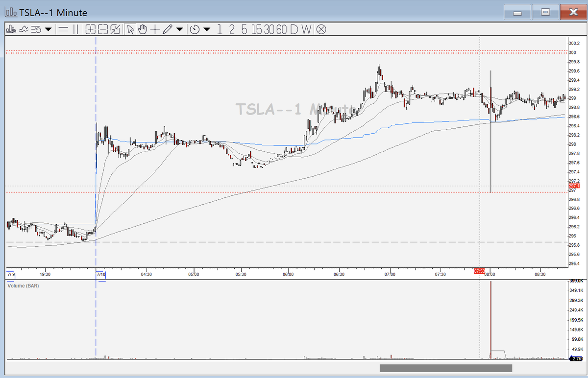Click the 399.0K top volume axis label
This screenshot has width=588, height=378.
(x=576, y=281)
